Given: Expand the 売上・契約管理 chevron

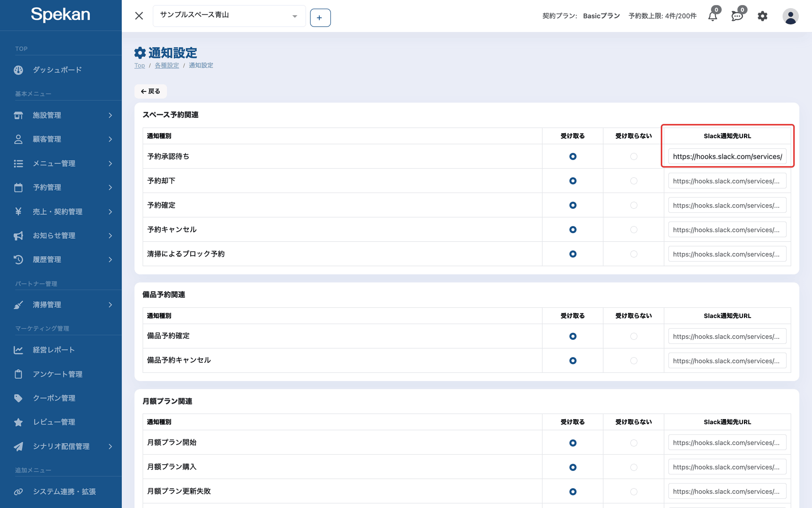Looking at the screenshot, I should [x=110, y=211].
